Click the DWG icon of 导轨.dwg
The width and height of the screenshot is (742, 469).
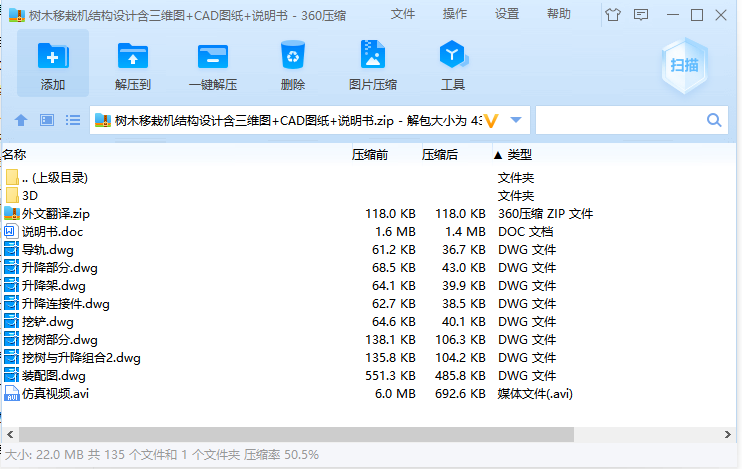(x=11, y=249)
